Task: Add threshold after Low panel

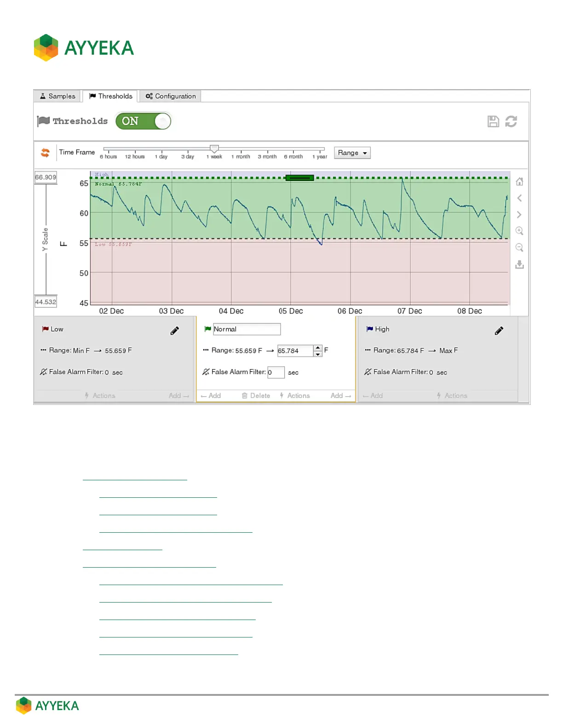Action: 179,396
